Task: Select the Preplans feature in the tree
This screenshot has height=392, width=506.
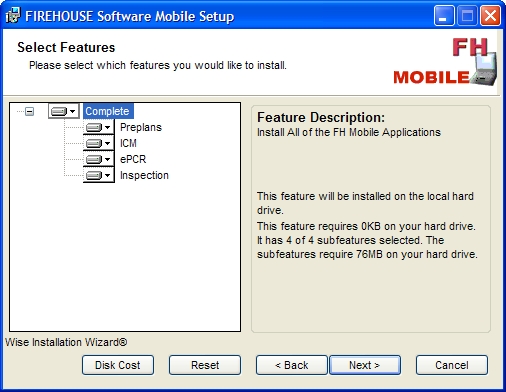Action: 141,127
